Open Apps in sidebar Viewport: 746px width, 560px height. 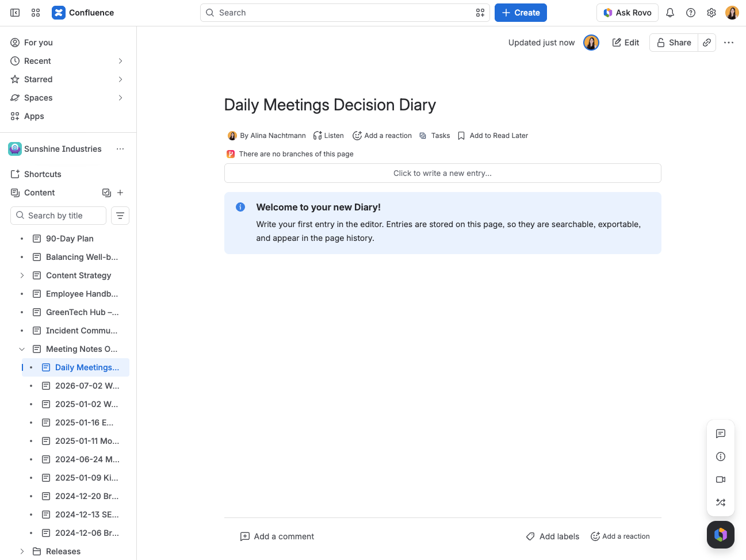[68, 116]
